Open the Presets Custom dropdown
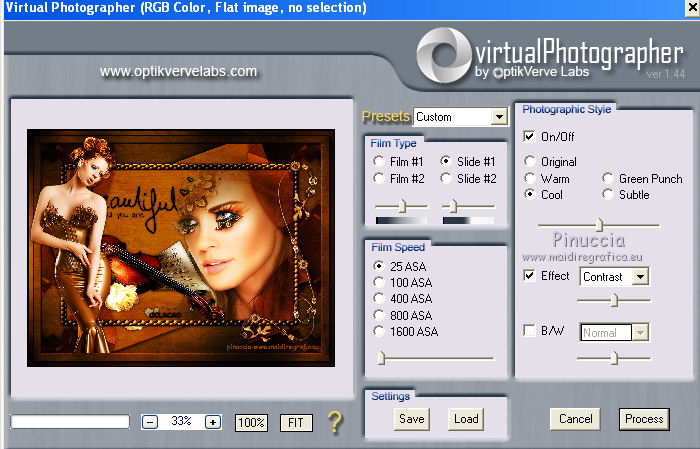 pyautogui.click(x=499, y=117)
